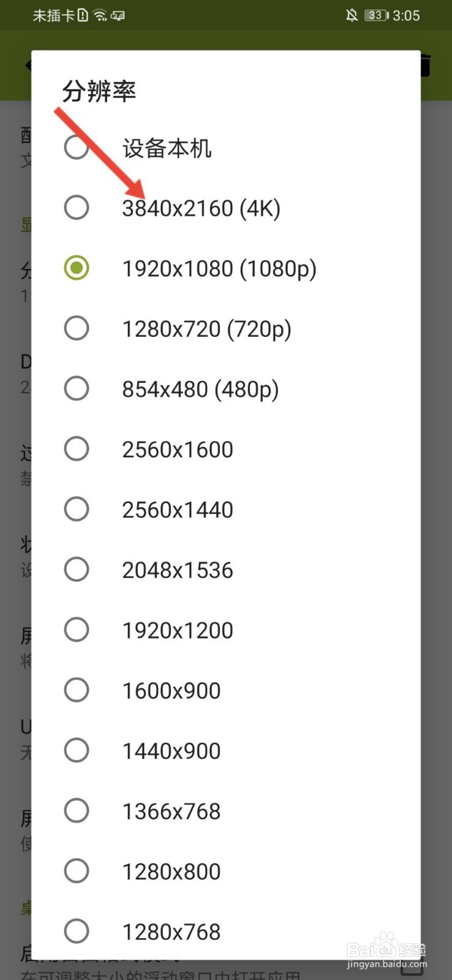Select 1280x800 resolution

pos(225,871)
